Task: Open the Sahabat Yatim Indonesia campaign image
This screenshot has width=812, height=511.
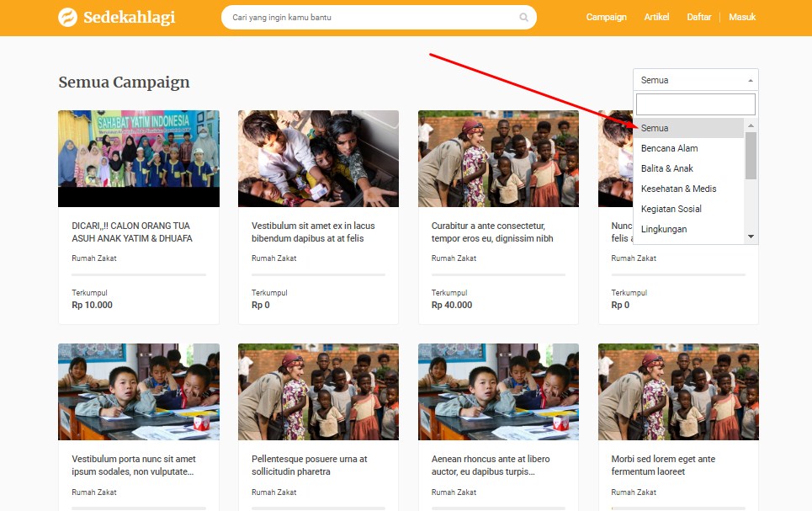Action: coord(139,158)
